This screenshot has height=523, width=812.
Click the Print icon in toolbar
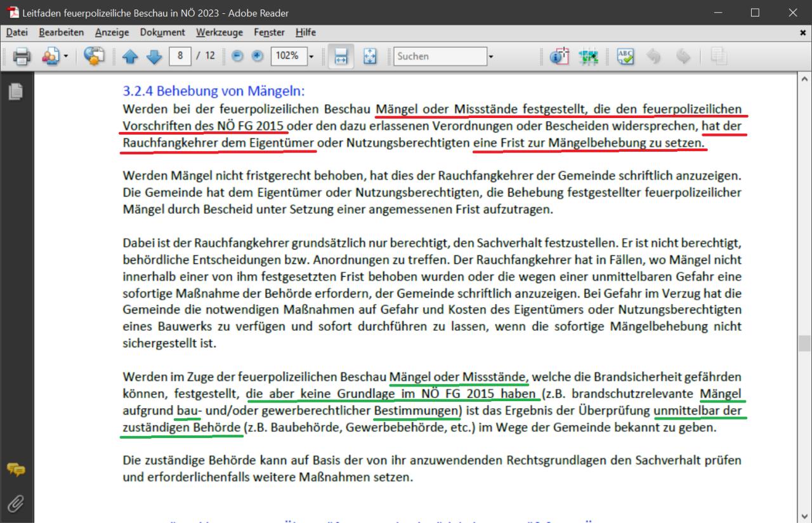[x=22, y=56]
